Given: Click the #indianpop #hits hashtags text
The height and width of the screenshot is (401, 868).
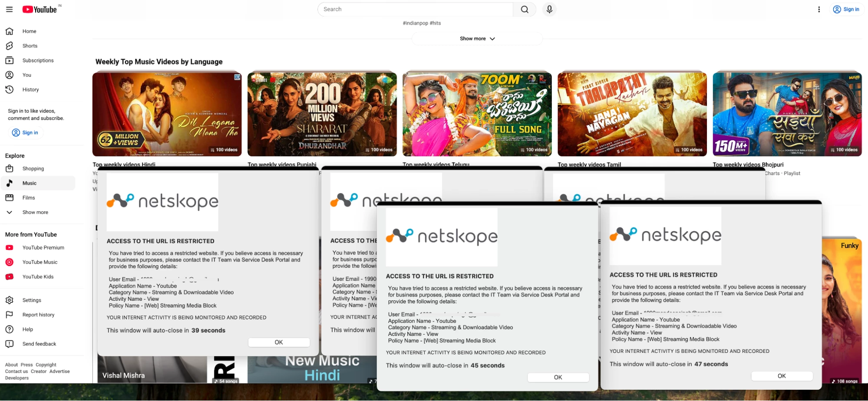Looking at the screenshot, I should click(x=422, y=23).
